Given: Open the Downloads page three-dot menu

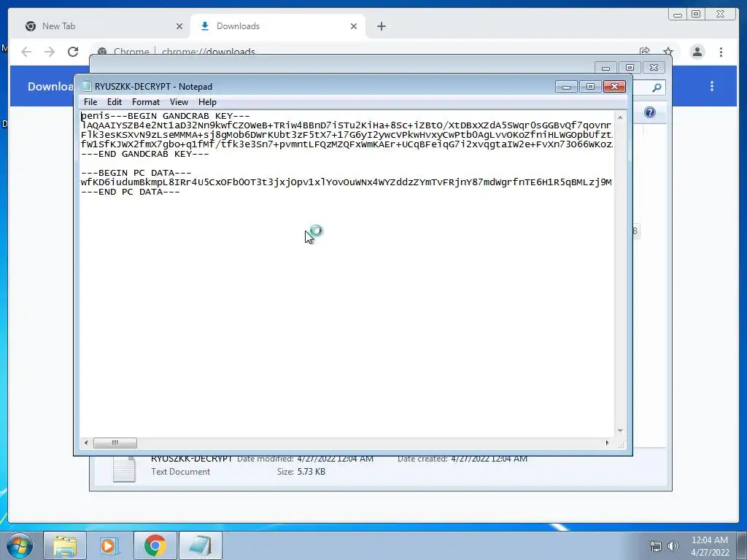Looking at the screenshot, I should [x=712, y=86].
